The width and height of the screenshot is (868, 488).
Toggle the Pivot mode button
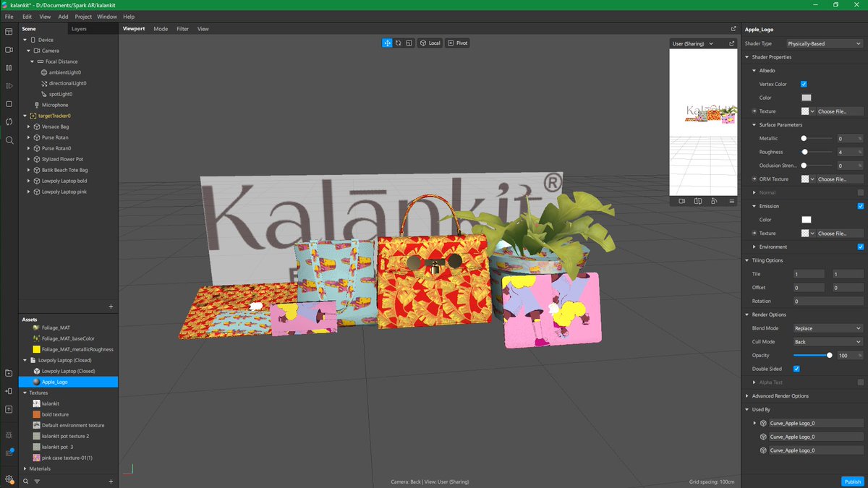[x=457, y=43]
